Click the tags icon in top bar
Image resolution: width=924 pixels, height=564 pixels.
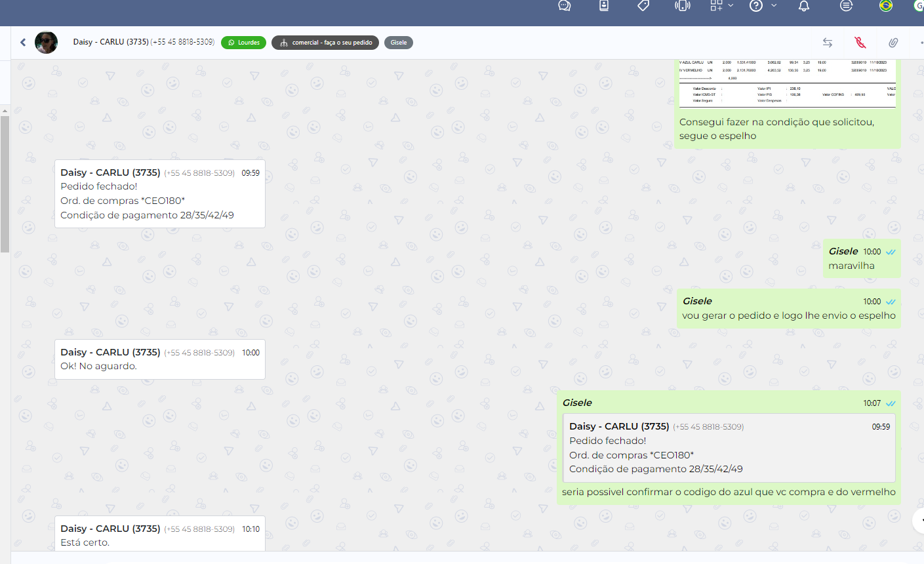click(x=643, y=6)
